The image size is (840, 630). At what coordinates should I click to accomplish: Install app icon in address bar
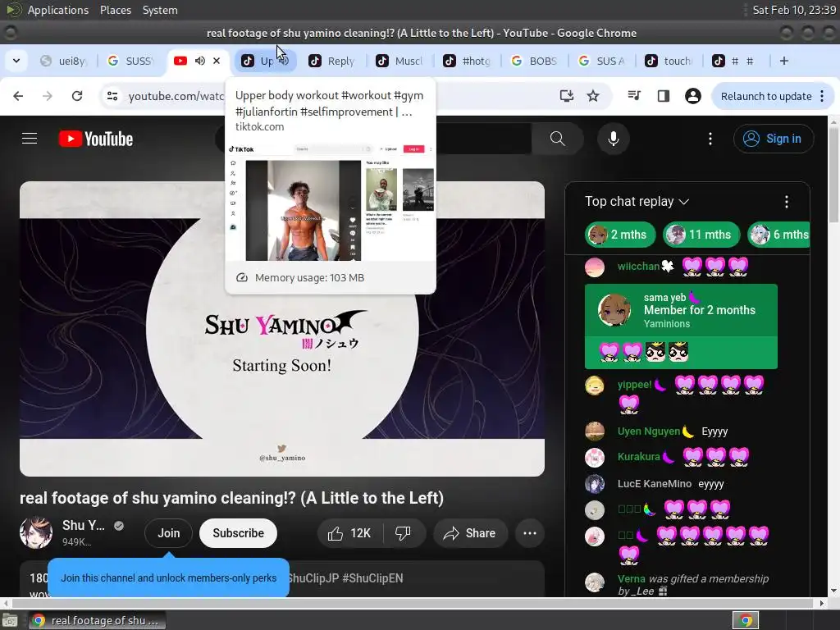[x=566, y=96]
